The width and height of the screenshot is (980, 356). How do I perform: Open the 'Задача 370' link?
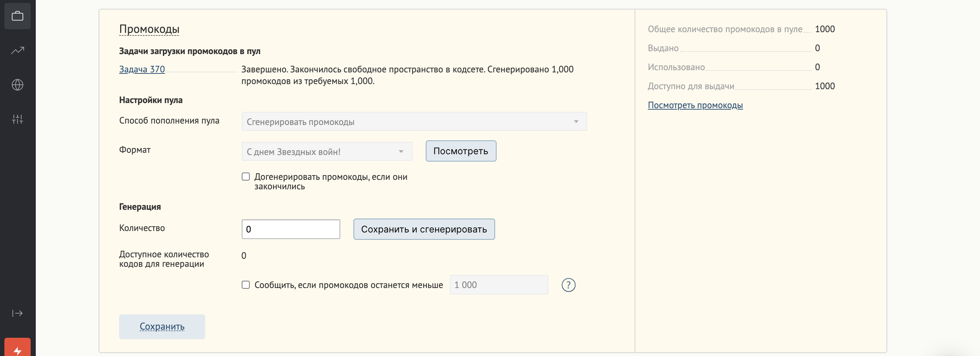[x=142, y=69]
